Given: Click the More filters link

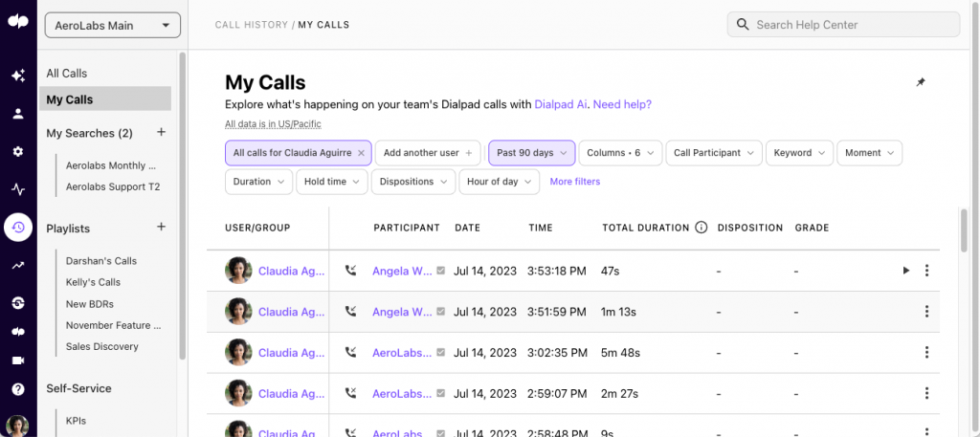Looking at the screenshot, I should click(x=575, y=182).
